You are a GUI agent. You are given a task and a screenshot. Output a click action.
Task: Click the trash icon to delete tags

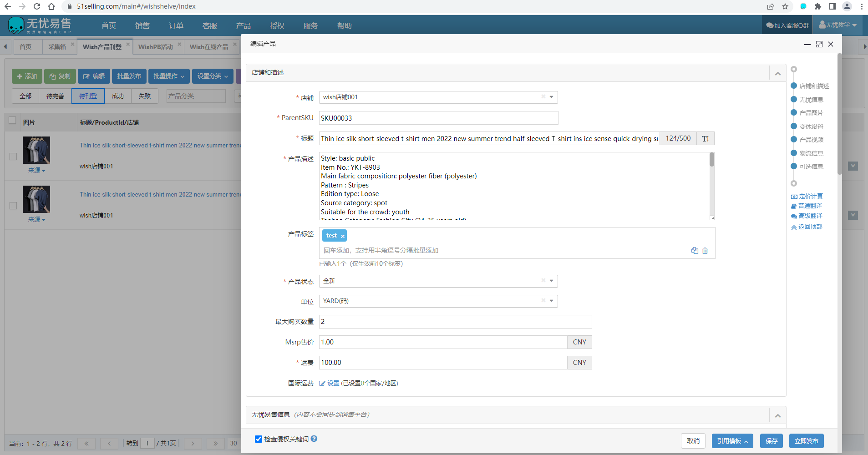click(705, 251)
